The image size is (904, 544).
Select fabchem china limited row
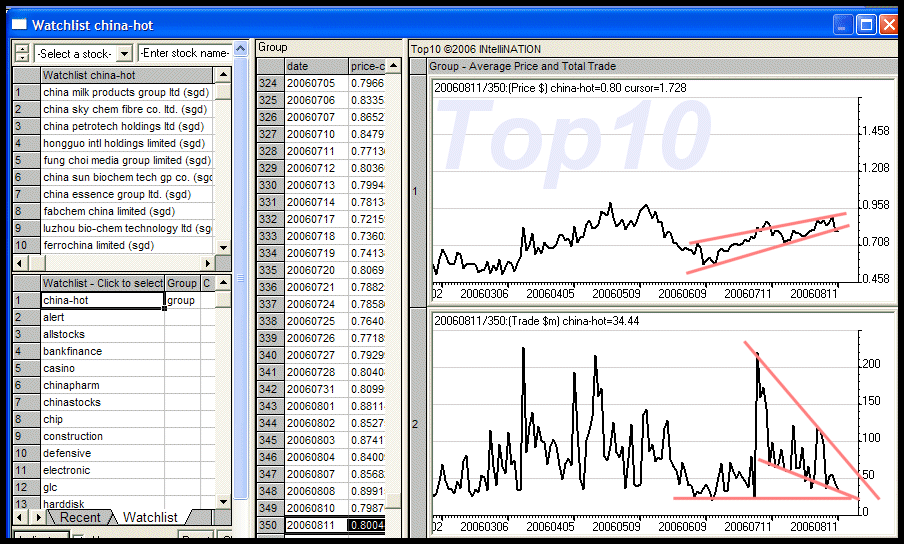click(x=126, y=211)
